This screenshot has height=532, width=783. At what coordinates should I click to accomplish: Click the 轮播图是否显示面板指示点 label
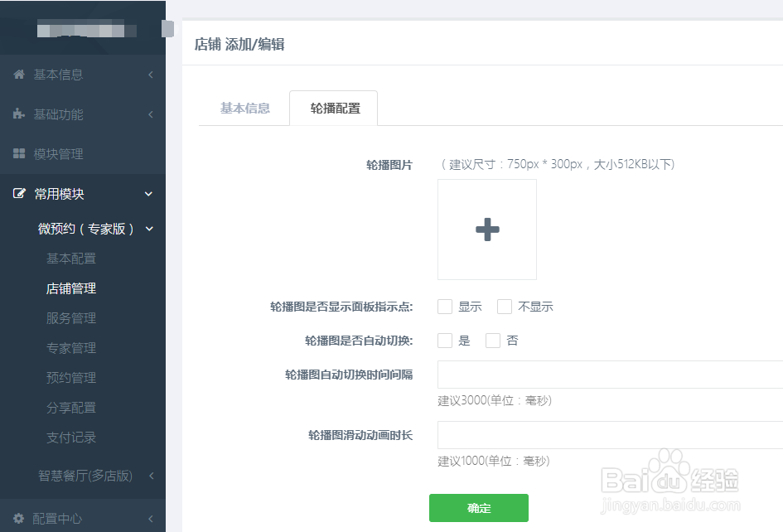pyautogui.click(x=341, y=307)
